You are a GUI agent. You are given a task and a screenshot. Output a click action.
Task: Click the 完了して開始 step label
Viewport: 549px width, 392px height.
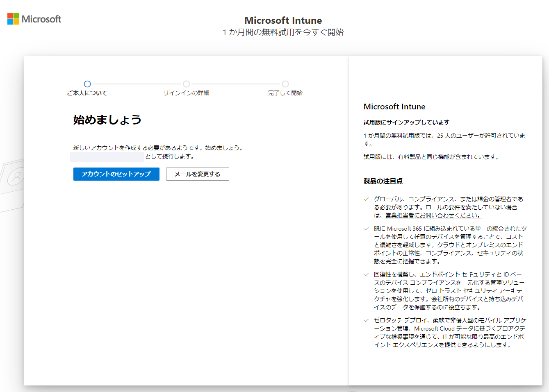(x=285, y=93)
